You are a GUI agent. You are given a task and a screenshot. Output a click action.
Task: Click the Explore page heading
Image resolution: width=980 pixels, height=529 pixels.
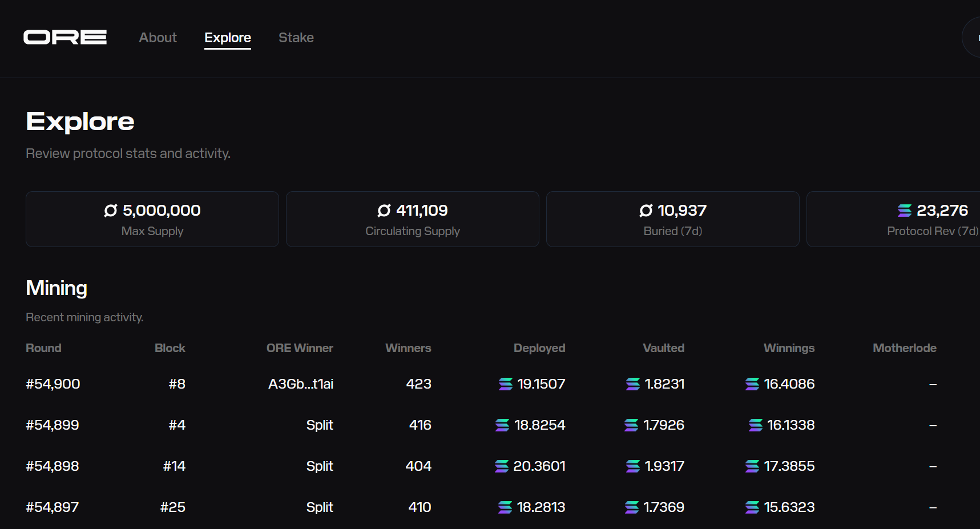[x=80, y=122]
